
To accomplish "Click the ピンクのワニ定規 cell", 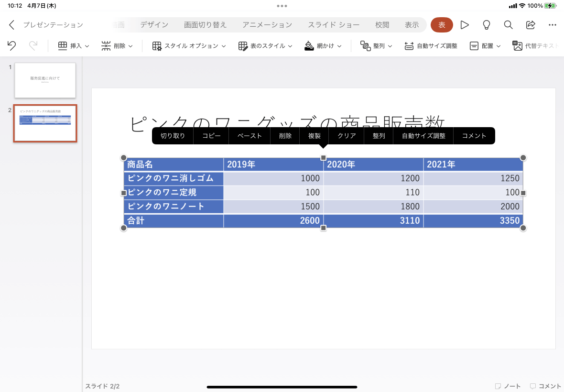I will [x=174, y=192].
